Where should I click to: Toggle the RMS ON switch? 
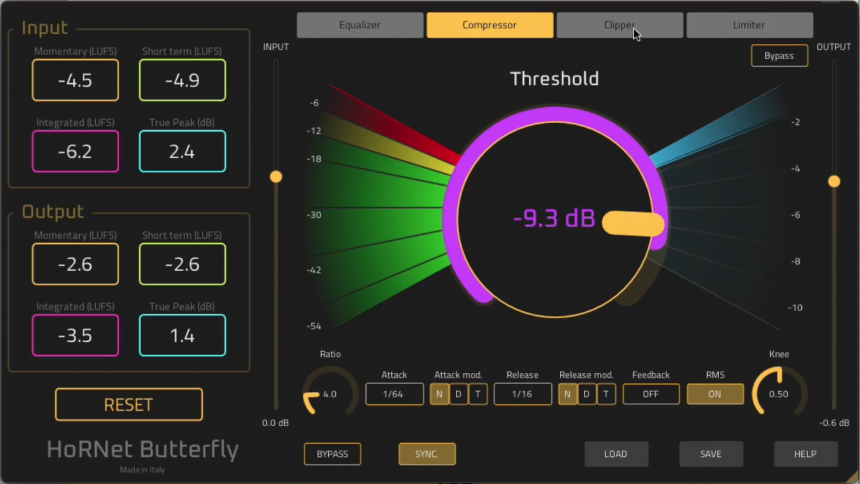click(715, 394)
